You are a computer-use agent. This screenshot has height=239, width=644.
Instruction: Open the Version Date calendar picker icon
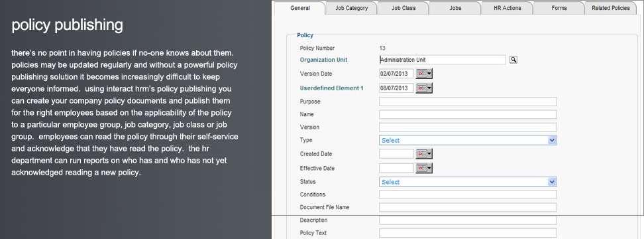pos(424,74)
